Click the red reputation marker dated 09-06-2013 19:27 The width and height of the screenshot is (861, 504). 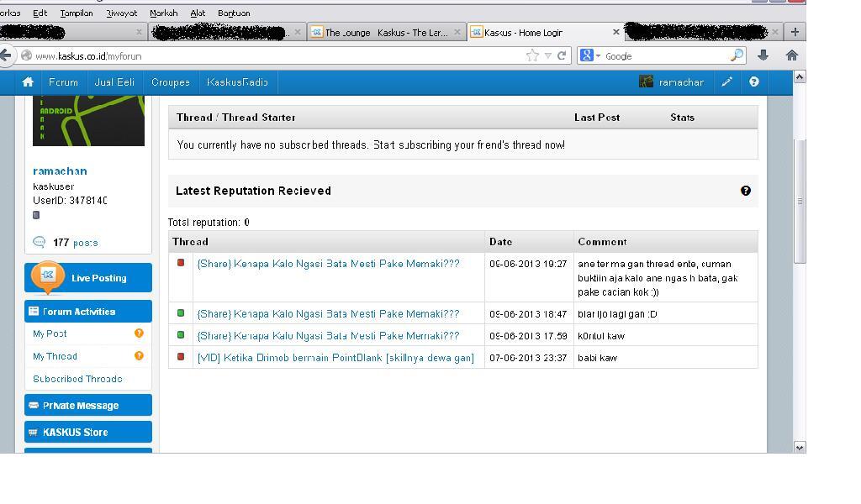click(x=181, y=263)
